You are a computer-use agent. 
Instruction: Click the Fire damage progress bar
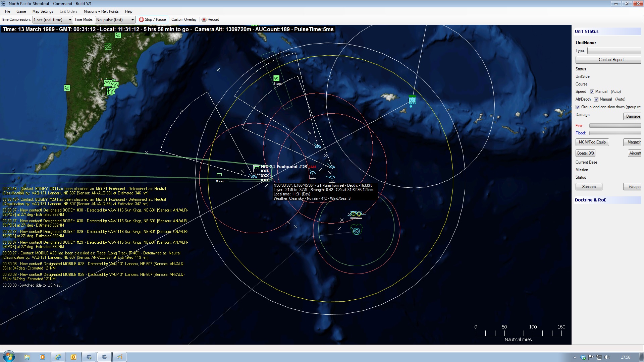tap(615, 126)
